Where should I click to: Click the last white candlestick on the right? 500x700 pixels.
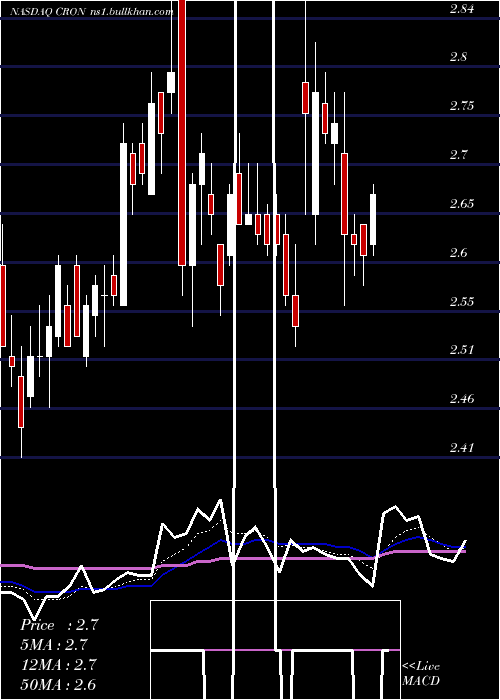pos(373,219)
